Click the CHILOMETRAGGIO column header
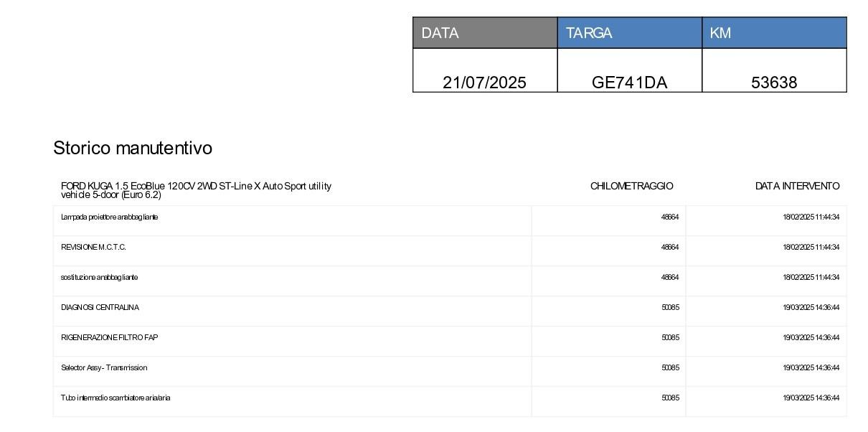This screenshot has height=432, width=868. 632,186
